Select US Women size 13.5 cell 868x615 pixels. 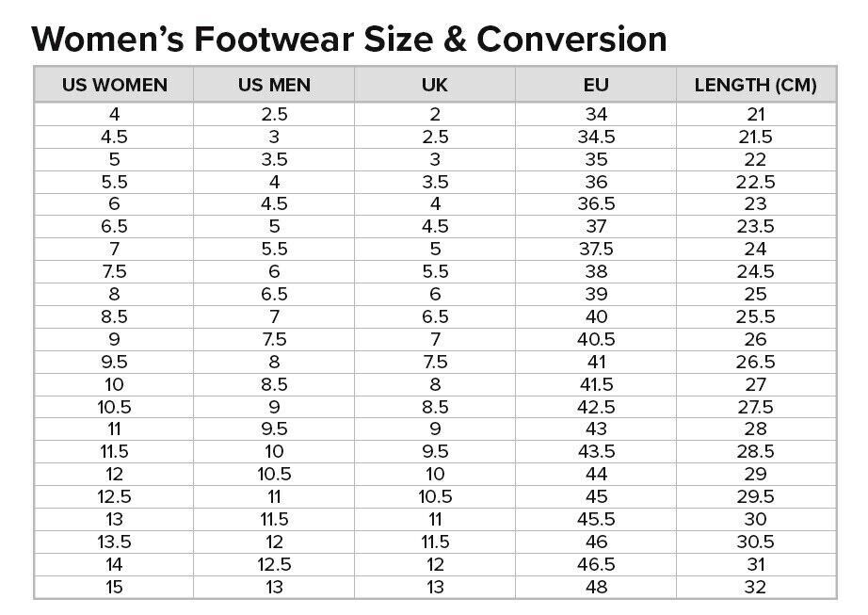pyautogui.click(x=115, y=542)
